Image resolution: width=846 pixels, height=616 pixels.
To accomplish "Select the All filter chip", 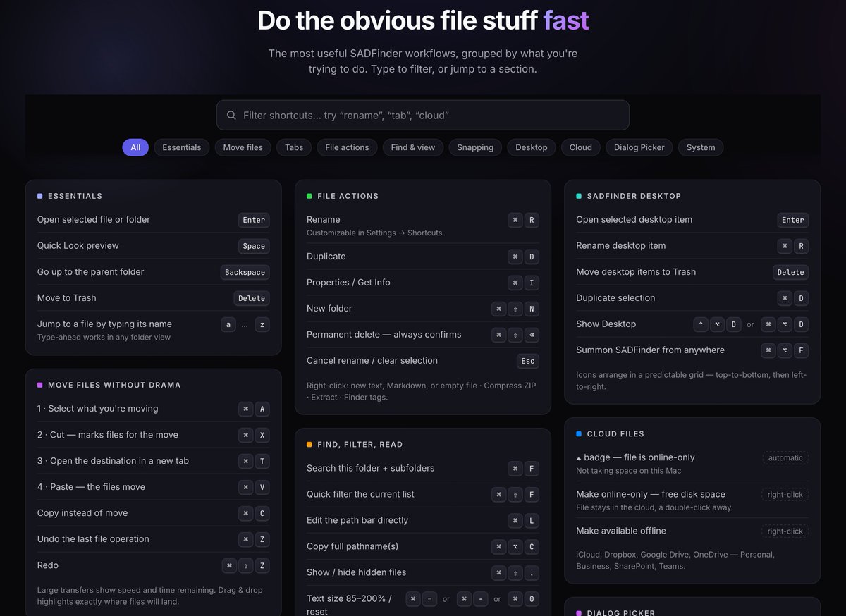I will (135, 147).
